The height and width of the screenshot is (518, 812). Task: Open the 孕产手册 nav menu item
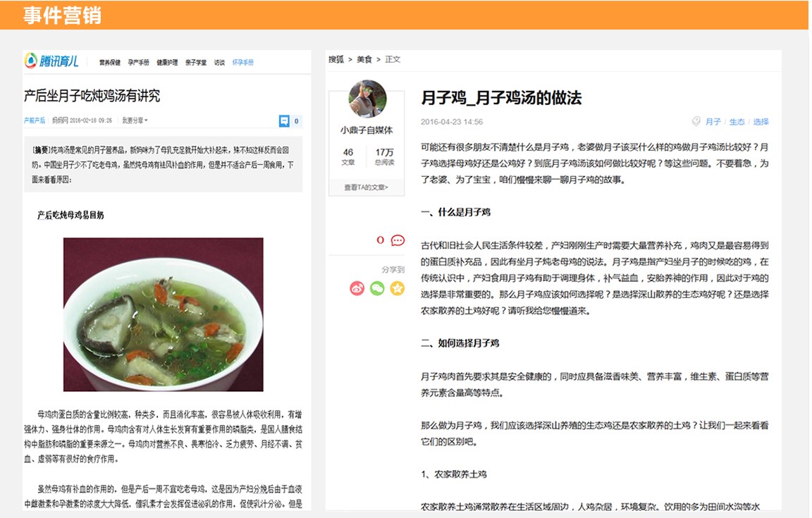point(138,63)
